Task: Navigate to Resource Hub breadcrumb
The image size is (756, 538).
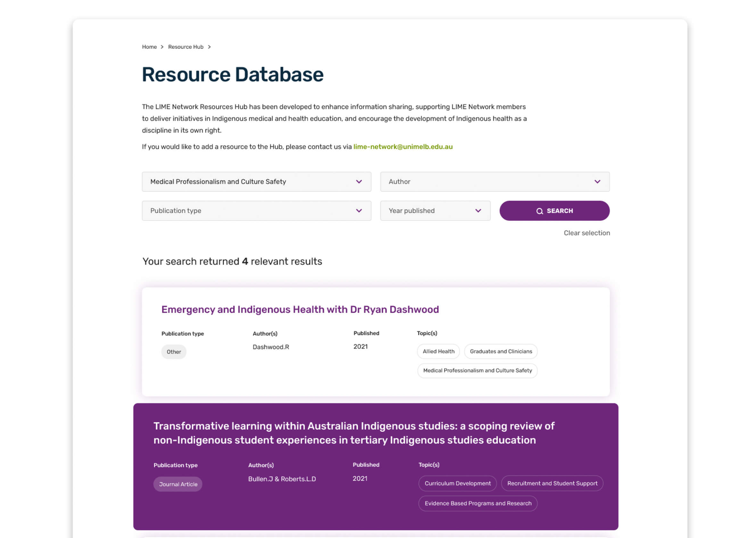Action: click(x=186, y=46)
